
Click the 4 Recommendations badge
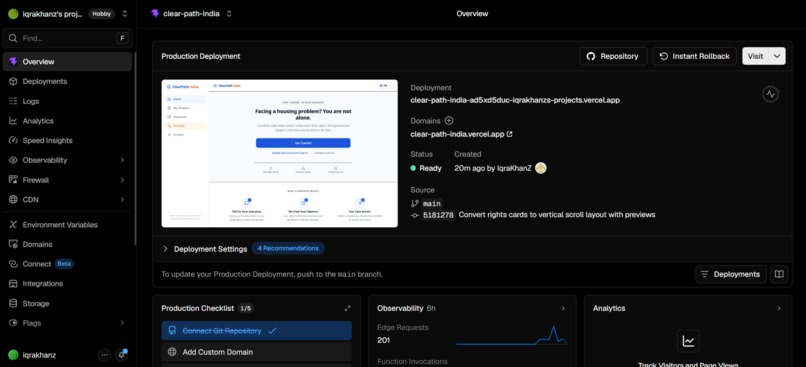288,248
